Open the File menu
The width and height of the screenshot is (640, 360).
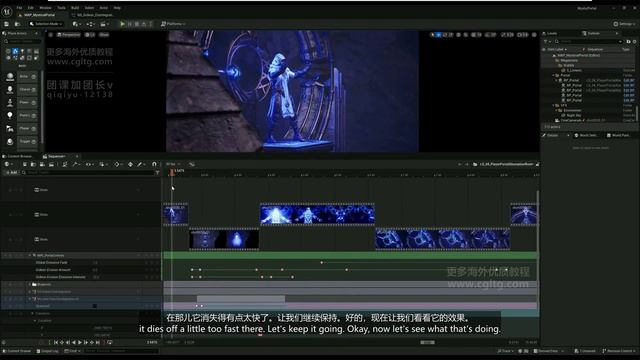coord(19,8)
